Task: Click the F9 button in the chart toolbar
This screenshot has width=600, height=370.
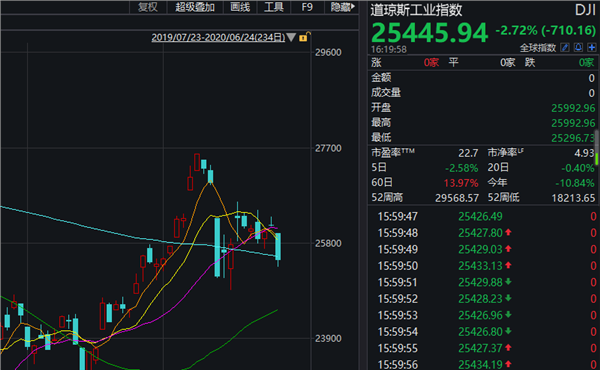Action: [307, 7]
